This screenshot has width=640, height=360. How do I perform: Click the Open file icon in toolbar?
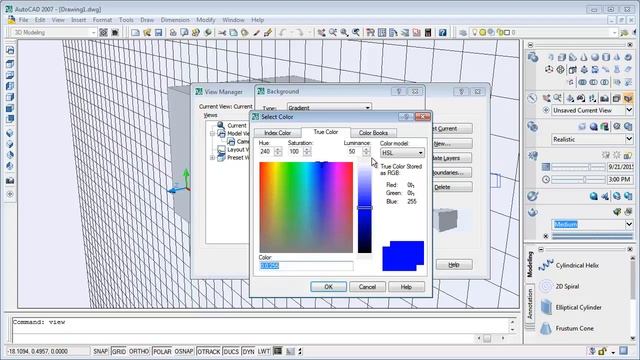tap(147, 33)
